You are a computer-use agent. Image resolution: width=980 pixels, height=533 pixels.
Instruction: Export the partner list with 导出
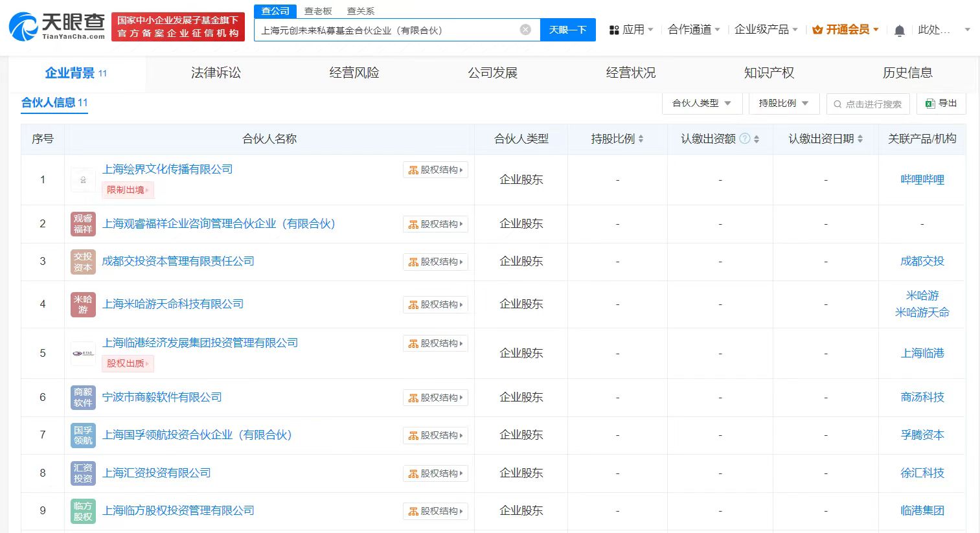coord(942,104)
